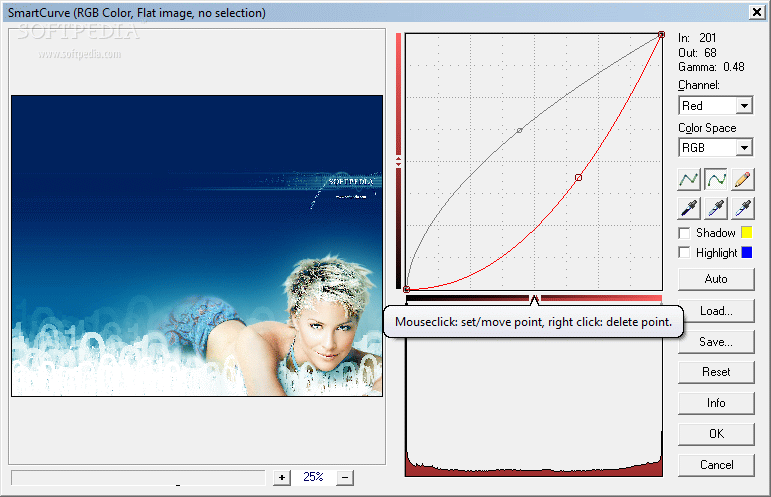771x497 pixels.
Task: Enable the Shadow clipping checkbox
Action: (684, 233)
